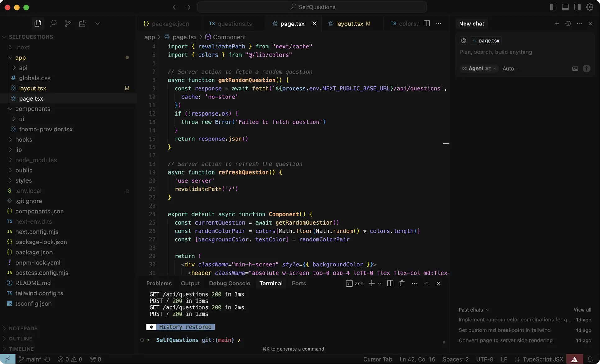
Task: Click View all past chats
Action: (582, 310)
